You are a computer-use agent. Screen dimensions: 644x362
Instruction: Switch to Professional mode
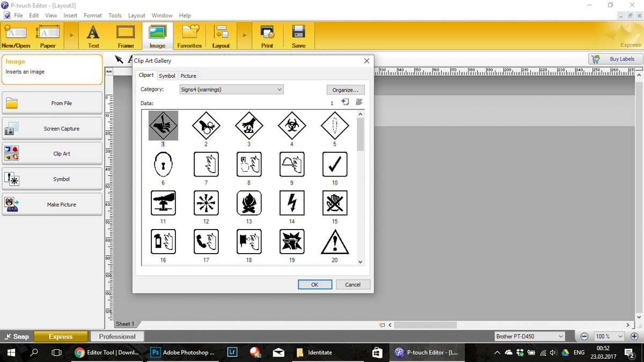[117, 336]
